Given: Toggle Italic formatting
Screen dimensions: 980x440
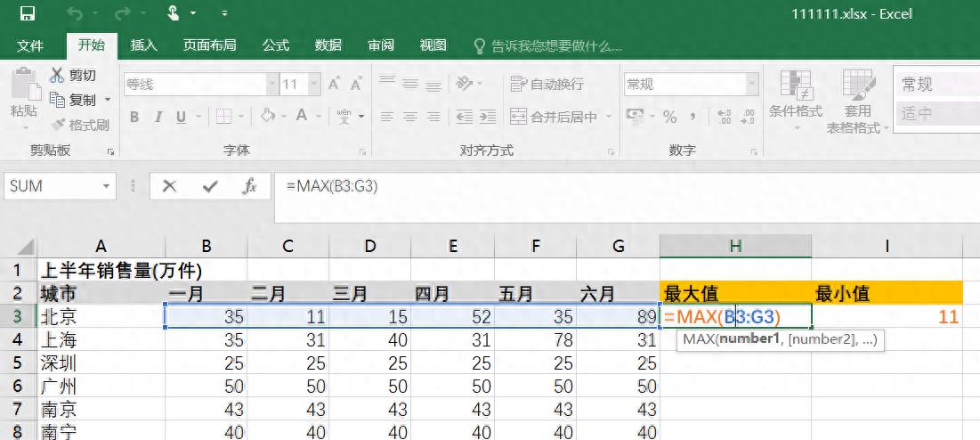Looking at the screenshot, I should [158, 117].
